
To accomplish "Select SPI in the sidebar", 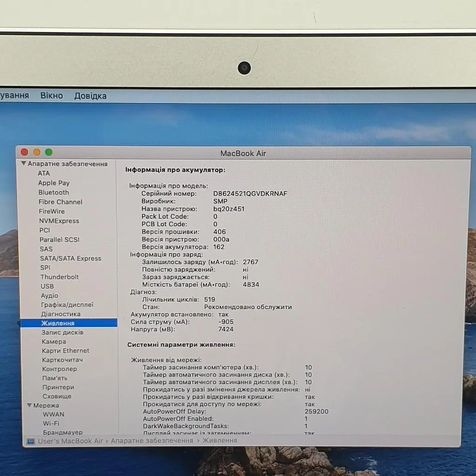I will 45,267.
